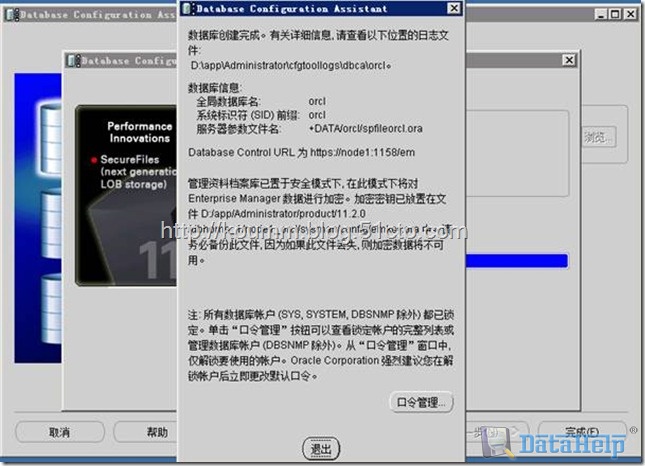Open 口令管理... password management
Screen dimensions: 645x466
[421, 402]
